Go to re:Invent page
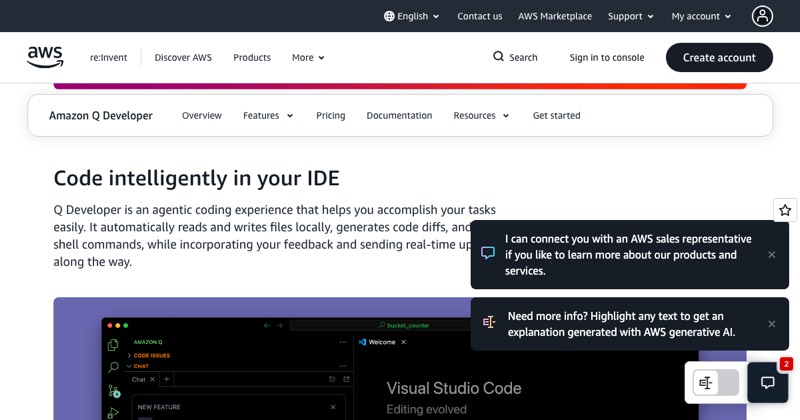 click(x=109, y=58)
